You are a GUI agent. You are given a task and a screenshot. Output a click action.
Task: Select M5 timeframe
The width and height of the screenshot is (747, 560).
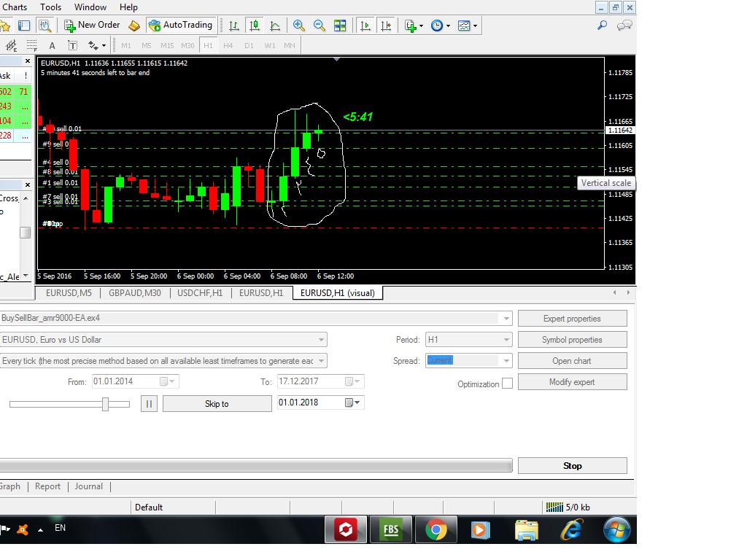146,46
